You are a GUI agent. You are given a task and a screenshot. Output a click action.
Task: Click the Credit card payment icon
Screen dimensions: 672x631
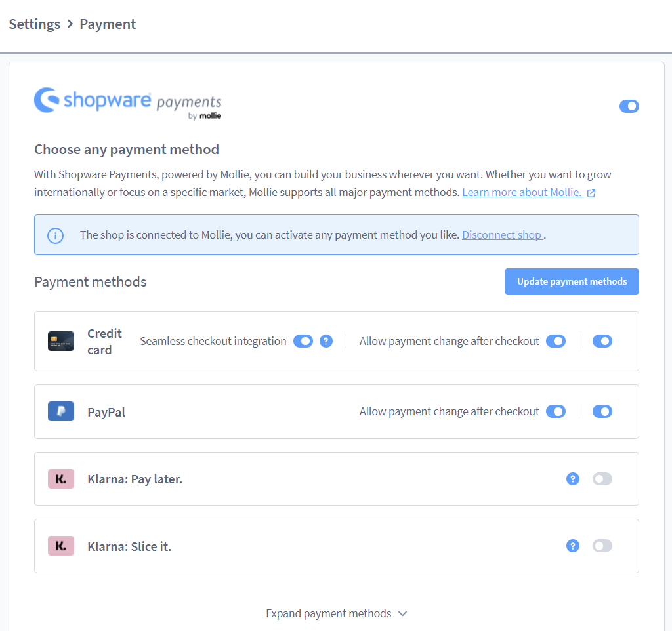point(60,341)
